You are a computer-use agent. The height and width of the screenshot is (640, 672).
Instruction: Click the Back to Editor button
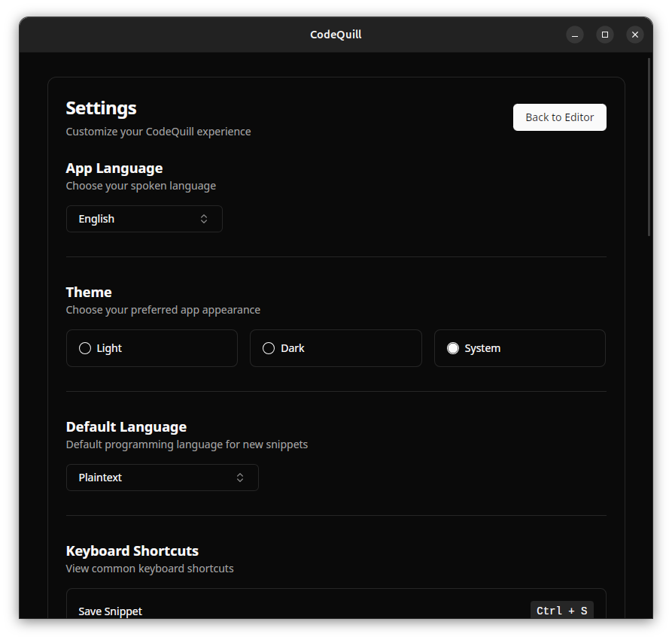coord(559,117)
